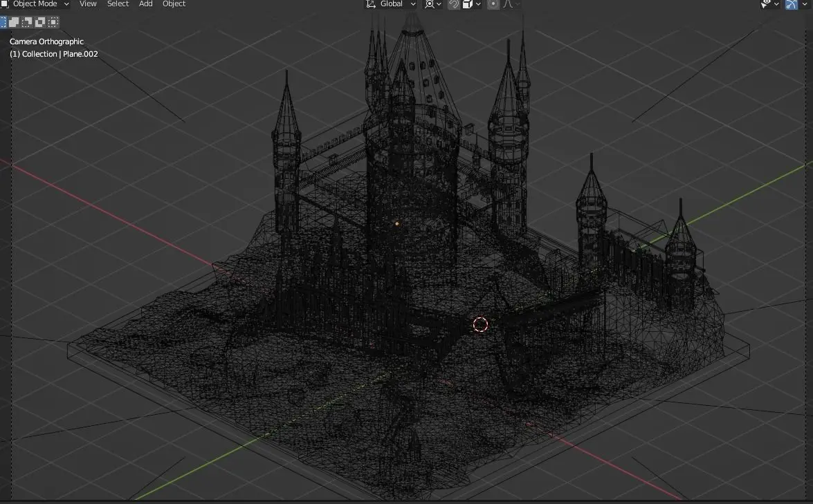Open the View menu
The image size is (813, 504).
(x=88, y=3)
